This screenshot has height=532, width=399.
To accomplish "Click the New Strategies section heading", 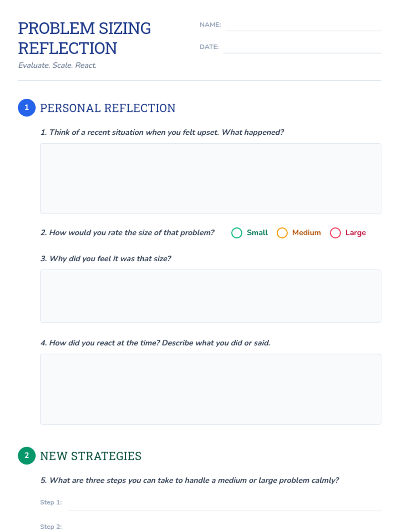I will (x=91, y=456).
